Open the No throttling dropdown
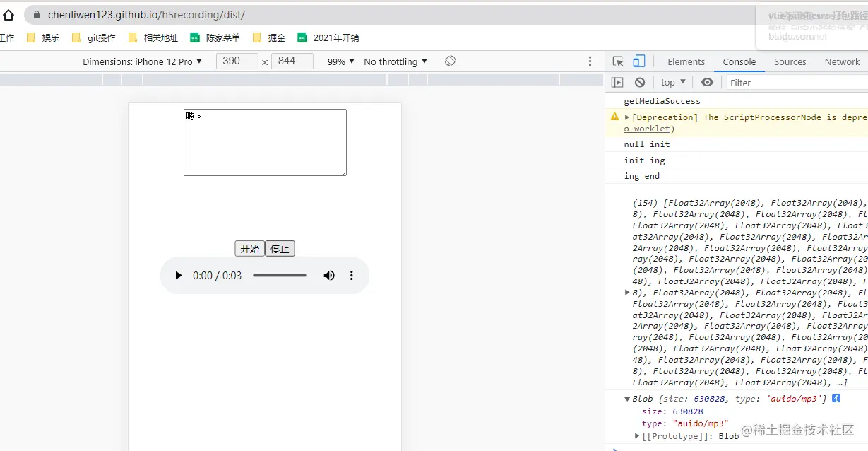Screen dimensions: 868x451 tap(396, 61)
